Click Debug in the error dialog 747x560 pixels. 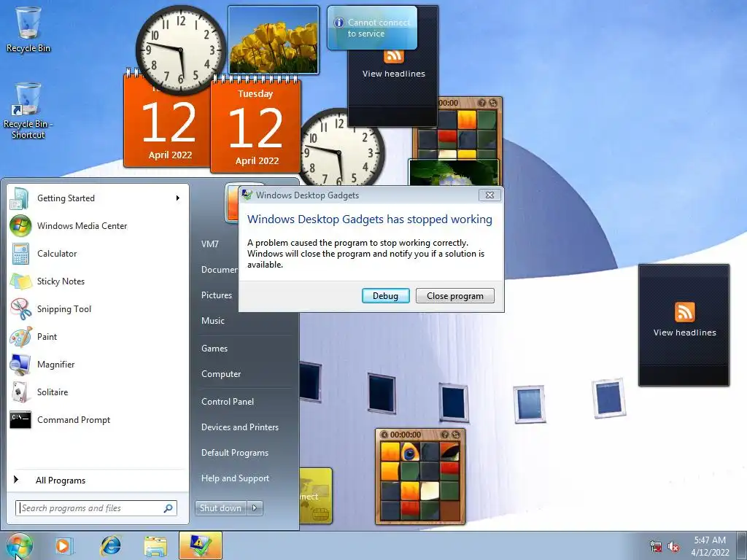pyautogui.click(x=385, y=296)
